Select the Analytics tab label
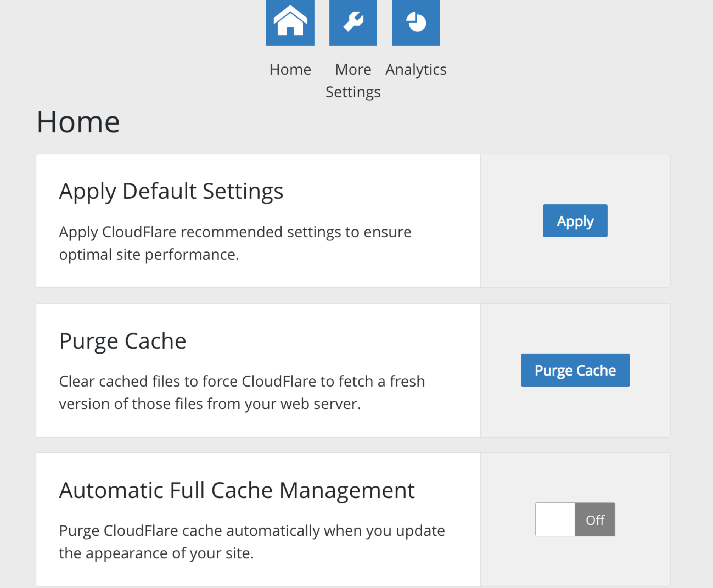The width and height of the screenshot is (713, 588). click(x=416, y=70)
